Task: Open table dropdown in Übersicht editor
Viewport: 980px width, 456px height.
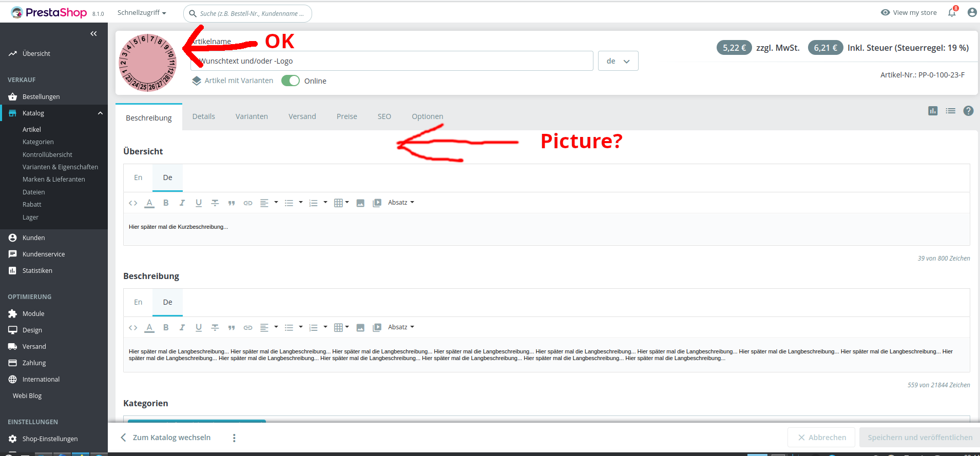Action: [x=341, y=203]
